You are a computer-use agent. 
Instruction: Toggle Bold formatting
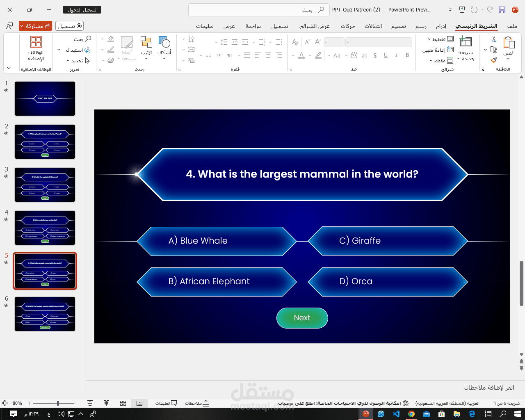(407, 55)
